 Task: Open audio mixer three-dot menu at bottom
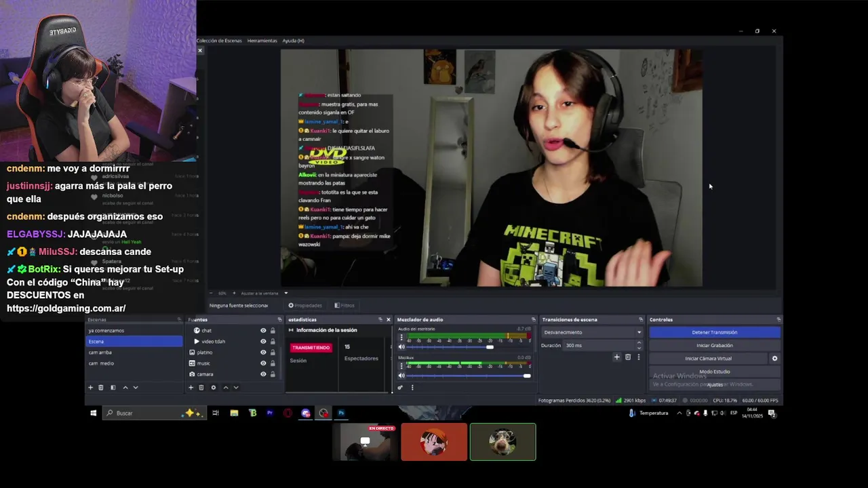(x=412, y=388)
